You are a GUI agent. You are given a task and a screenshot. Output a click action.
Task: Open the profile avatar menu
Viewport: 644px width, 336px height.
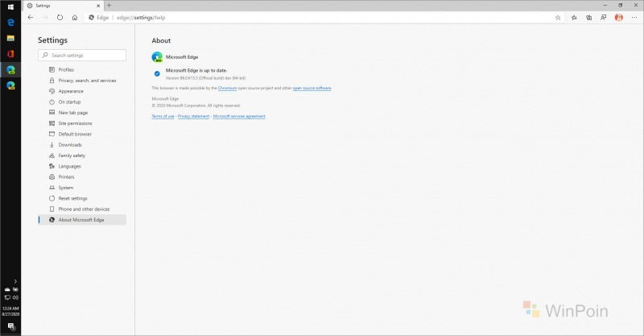tap(619, 18)
